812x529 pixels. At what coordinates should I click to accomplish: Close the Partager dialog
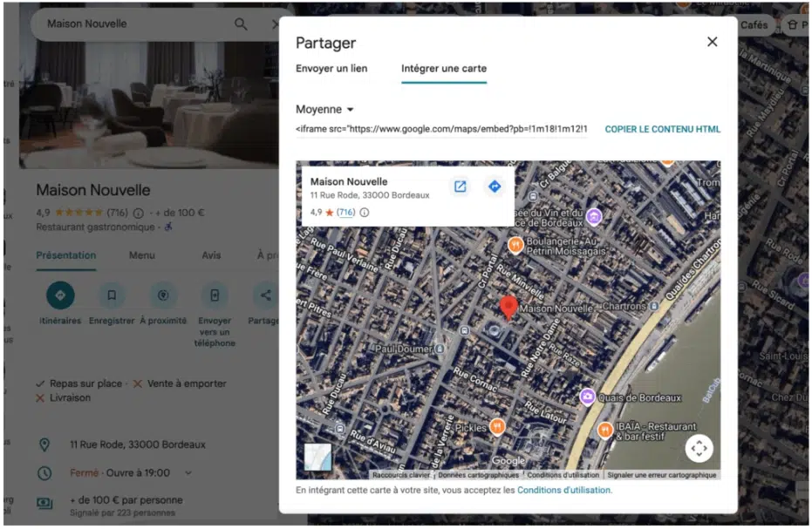point(712,42)
